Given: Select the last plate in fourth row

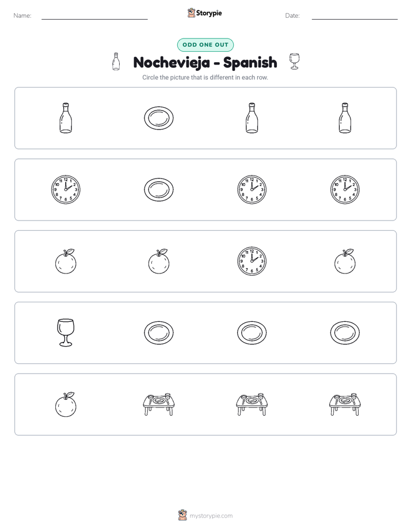Looking at the screenshot, I should [x=345, y=333].
